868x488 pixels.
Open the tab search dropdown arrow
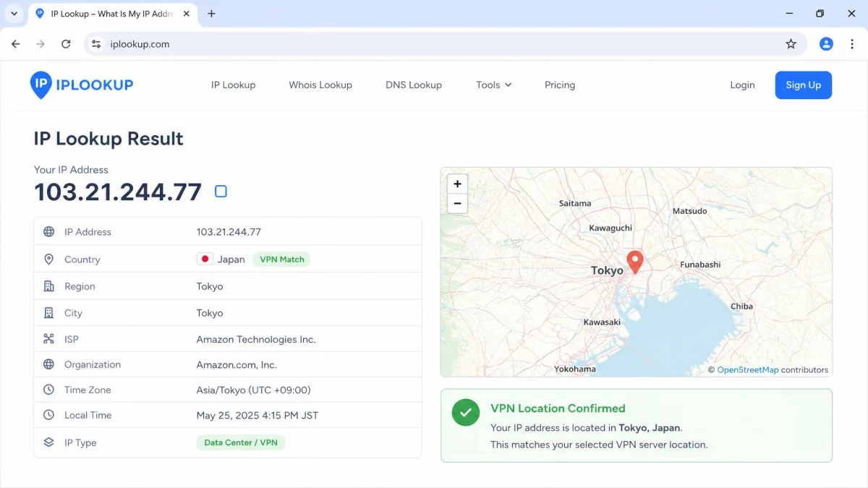coord(14,14)
